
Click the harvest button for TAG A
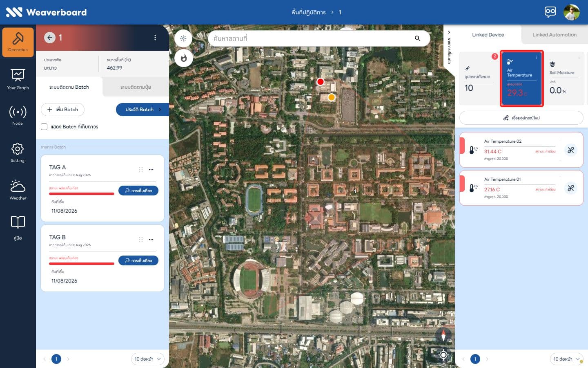pos(138,191)
